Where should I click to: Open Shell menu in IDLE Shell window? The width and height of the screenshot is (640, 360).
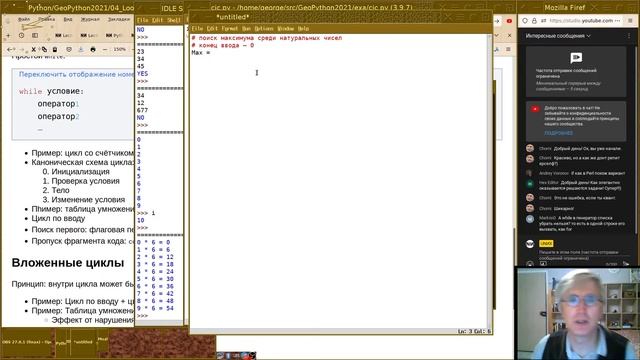pos(173,20)
